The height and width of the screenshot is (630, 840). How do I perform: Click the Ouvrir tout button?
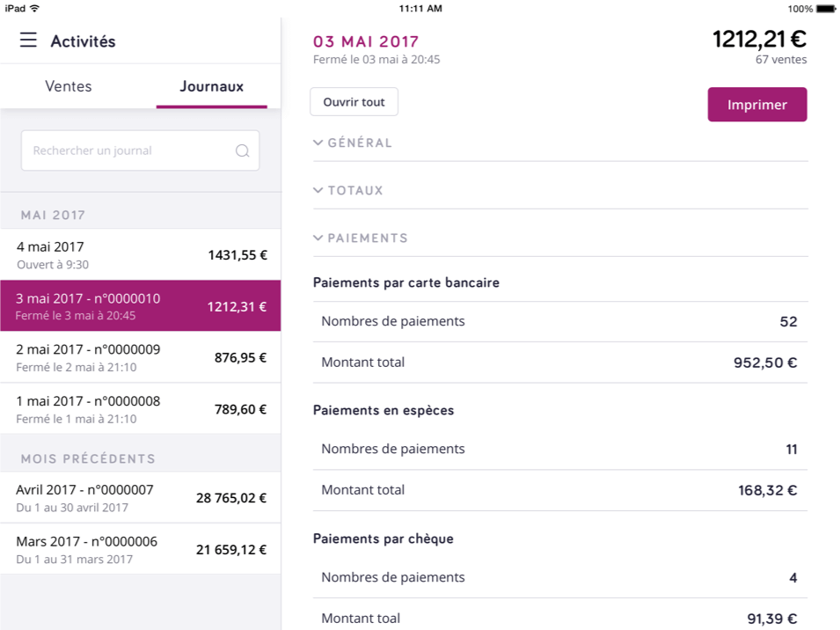pos(354,102)
